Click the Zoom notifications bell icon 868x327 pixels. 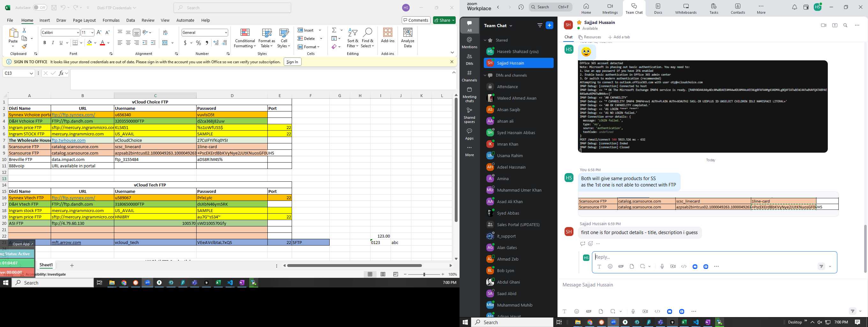point(794,7)
